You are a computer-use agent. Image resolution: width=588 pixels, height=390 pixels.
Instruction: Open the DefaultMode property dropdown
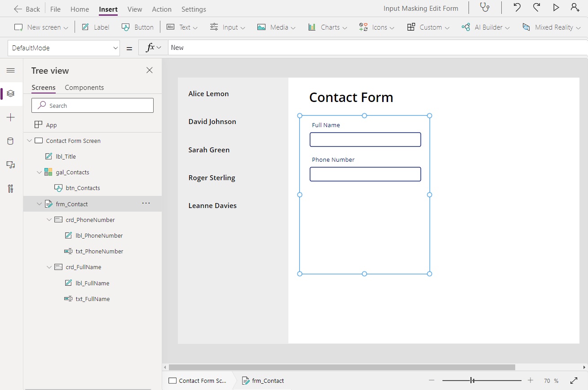115,47
